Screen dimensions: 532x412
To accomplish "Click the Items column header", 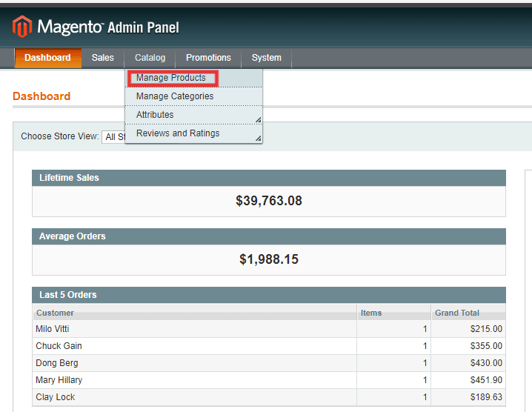I will tap(394, 313).
